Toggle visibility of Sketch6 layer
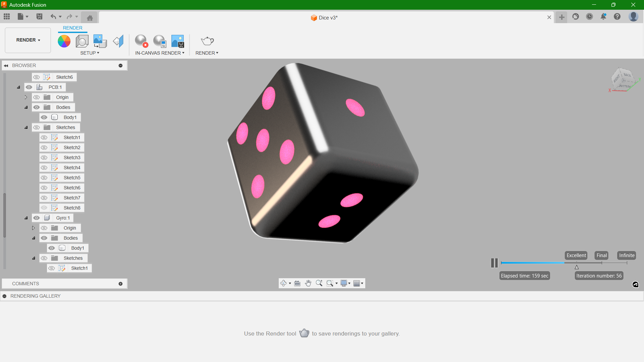This screenshot has width=644, height=362. [x=37, y=77]
